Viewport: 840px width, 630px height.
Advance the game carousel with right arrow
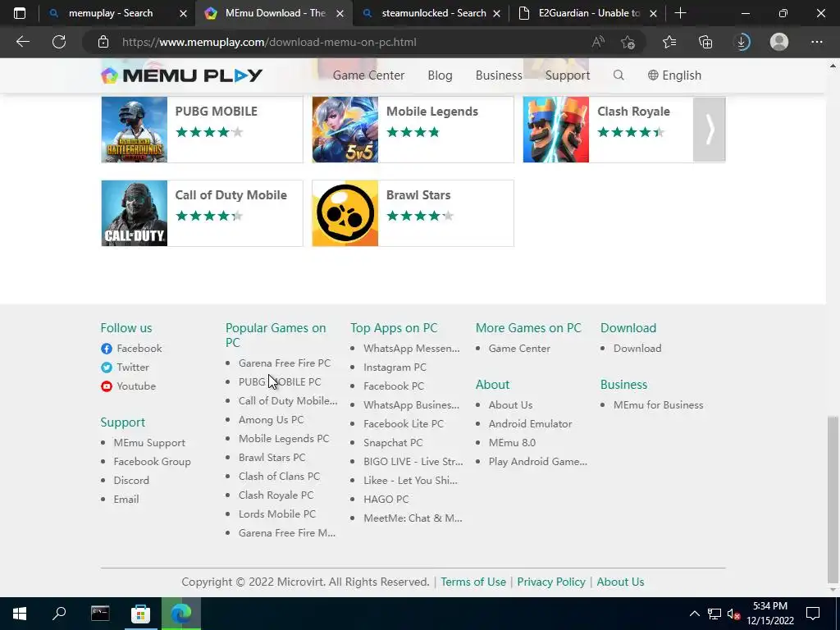710,130
